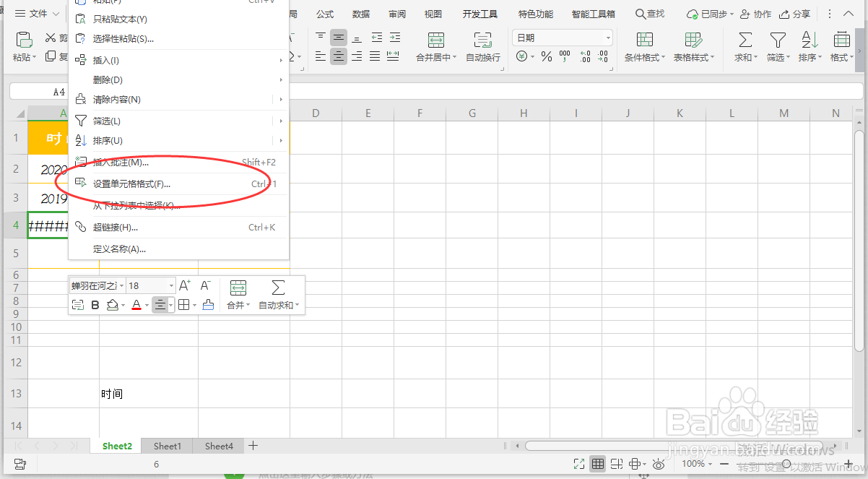Image resolution: width=868 pixels, height=479 pixels.
Task: Click the synced (已同步) status button
Action: (710, 14)
